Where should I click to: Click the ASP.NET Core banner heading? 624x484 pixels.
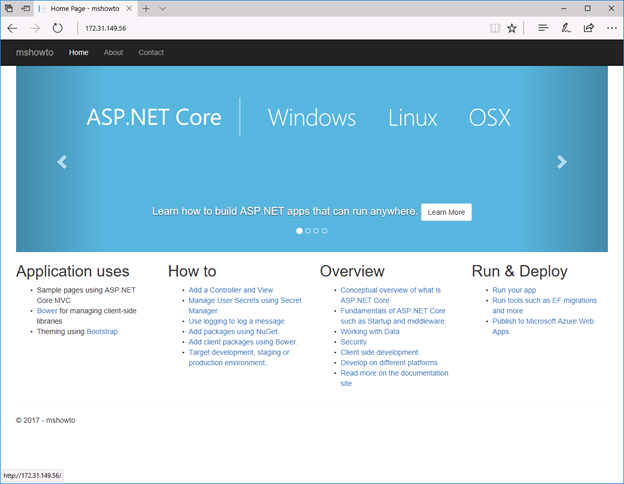[154, 117]
